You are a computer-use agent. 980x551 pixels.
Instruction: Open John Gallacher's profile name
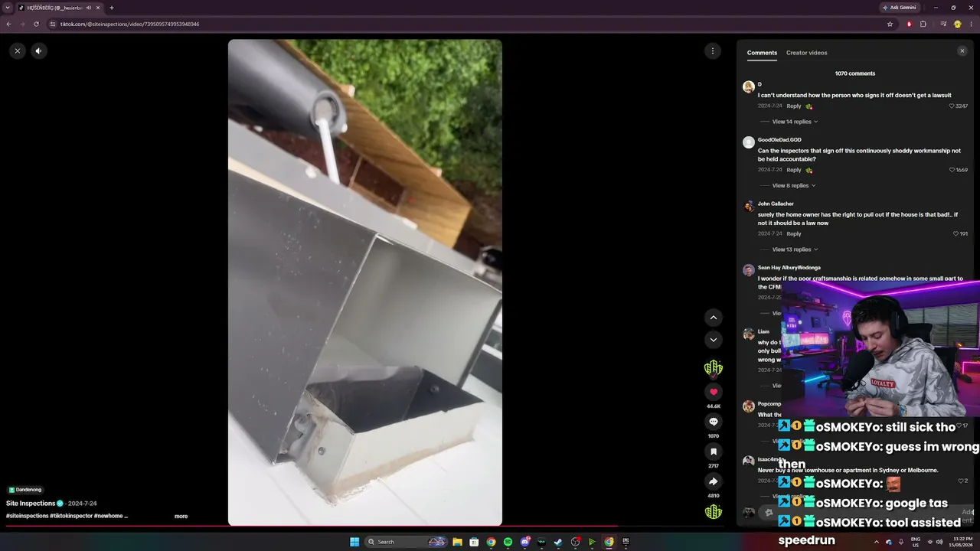(x=776, y=204)
